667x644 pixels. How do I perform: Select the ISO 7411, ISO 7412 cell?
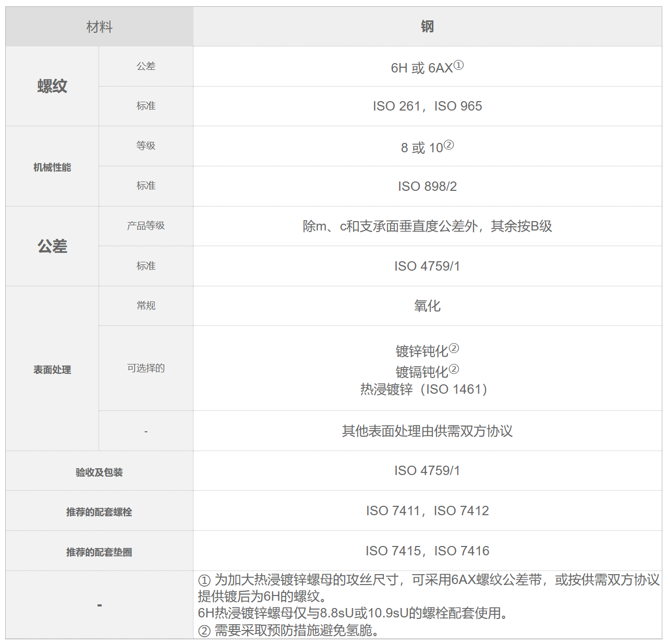(x=427, y=511)
